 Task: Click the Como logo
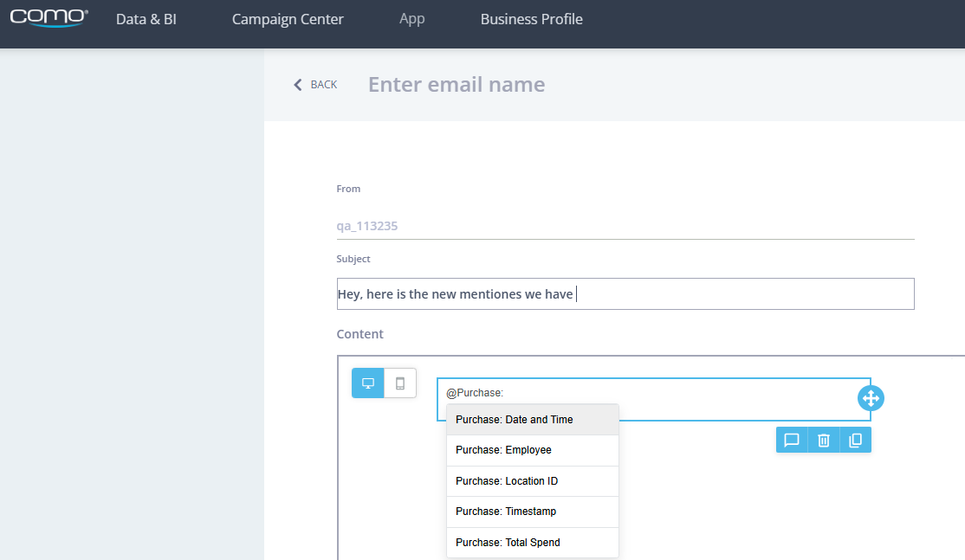pyautogui.click(x=49, y=18)
